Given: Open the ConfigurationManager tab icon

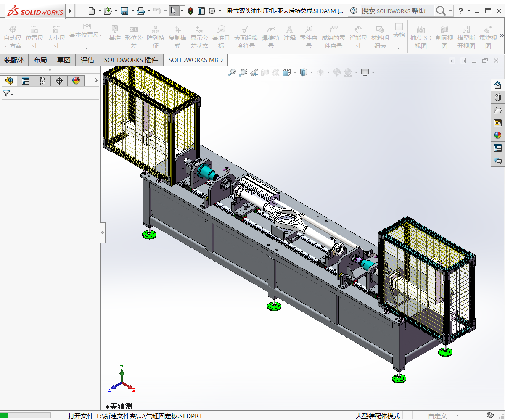Looking at the screenshot, I should pos(42,81).
